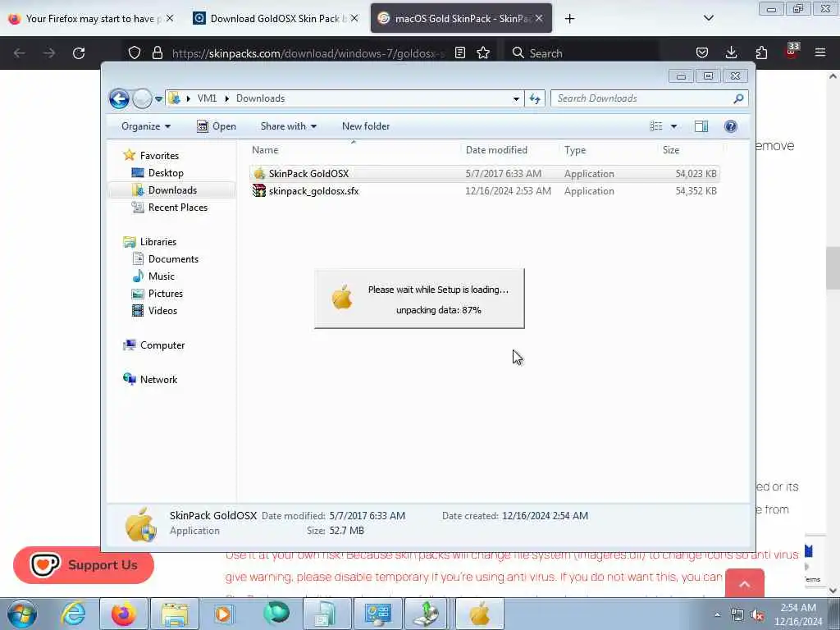
Task: Click the Firefox reload page icon
Action: point(79,52)
